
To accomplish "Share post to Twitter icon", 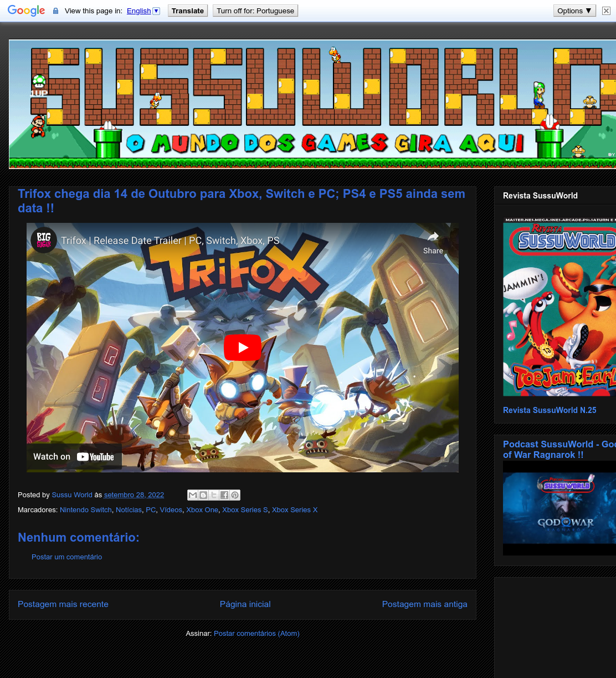I will coord(214,495).
